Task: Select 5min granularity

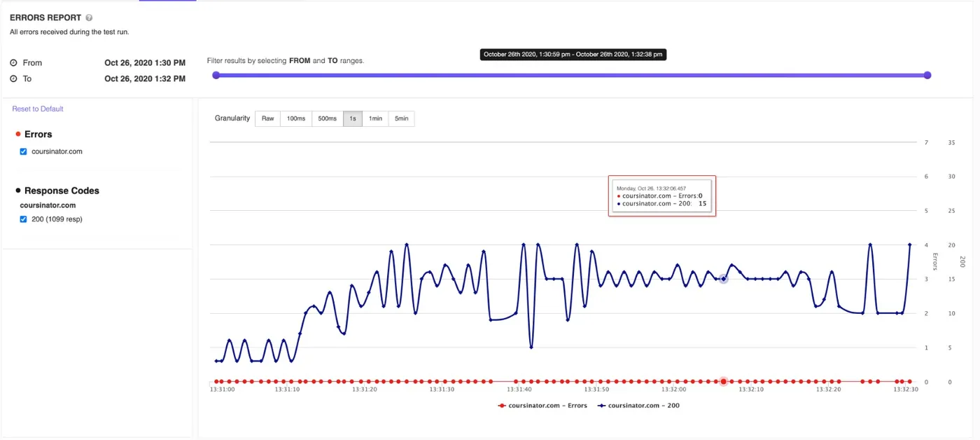Action: click(401, 118)
